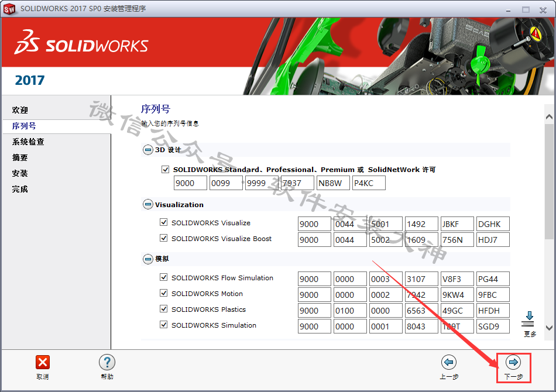Click Plastics serial field containing 49GC
Viewport: 556px width, 392px height.
point(458,311)
